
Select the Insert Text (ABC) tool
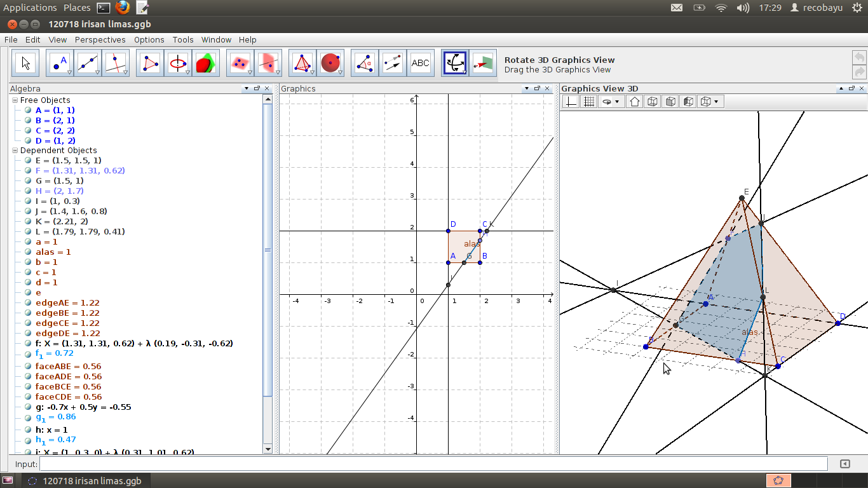click(x=421, y=62)
